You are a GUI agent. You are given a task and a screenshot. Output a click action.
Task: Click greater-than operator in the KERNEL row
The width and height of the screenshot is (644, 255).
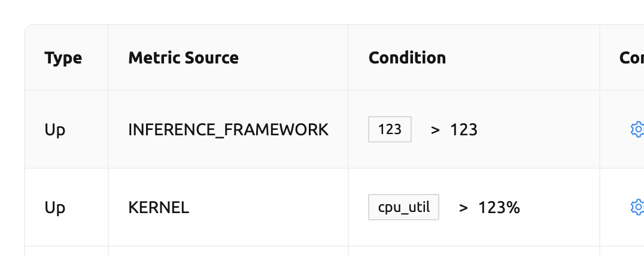[x=463, y=208]
